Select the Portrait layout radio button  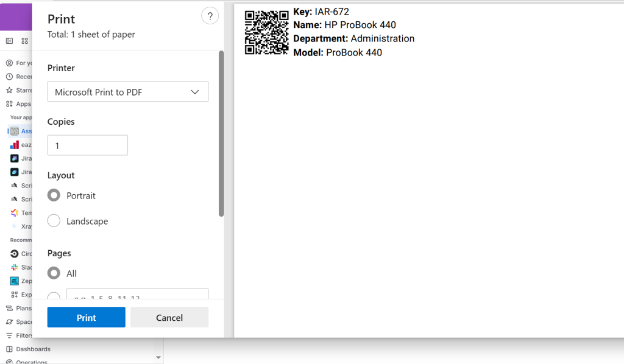tap(54, 195)
